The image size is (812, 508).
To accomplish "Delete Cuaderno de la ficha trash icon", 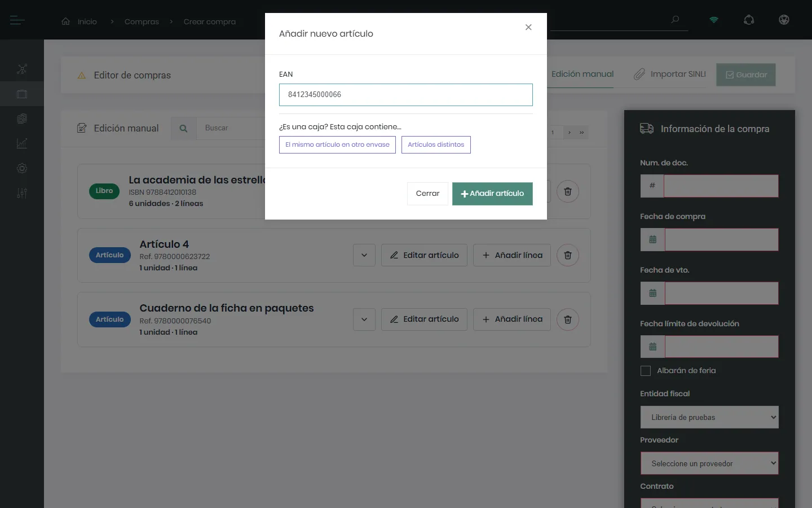I will (568, 319).
